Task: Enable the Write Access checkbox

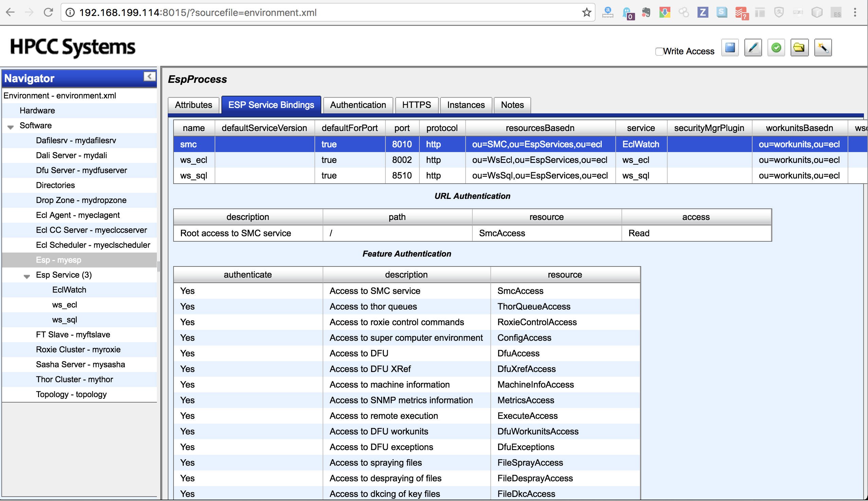Action: click(x=659, y=52)
